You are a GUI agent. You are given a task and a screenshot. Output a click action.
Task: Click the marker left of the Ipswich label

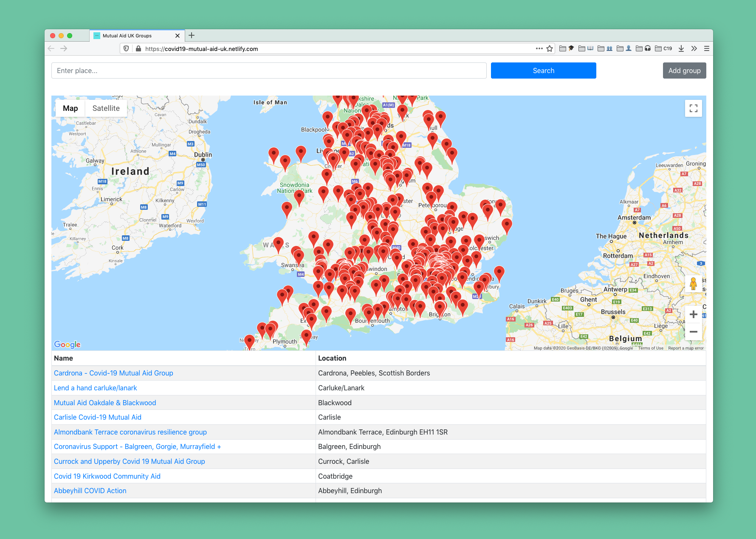tap(479, 241)
